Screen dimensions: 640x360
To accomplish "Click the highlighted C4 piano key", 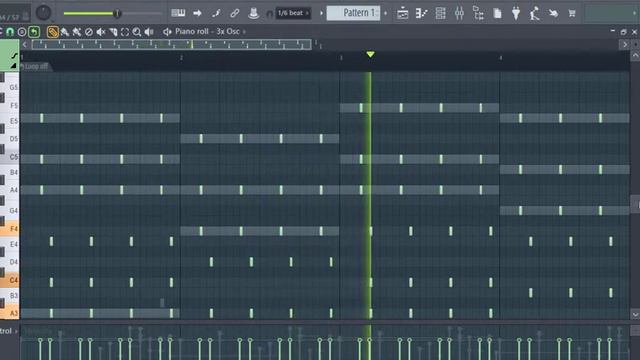I will pos(9,280).
